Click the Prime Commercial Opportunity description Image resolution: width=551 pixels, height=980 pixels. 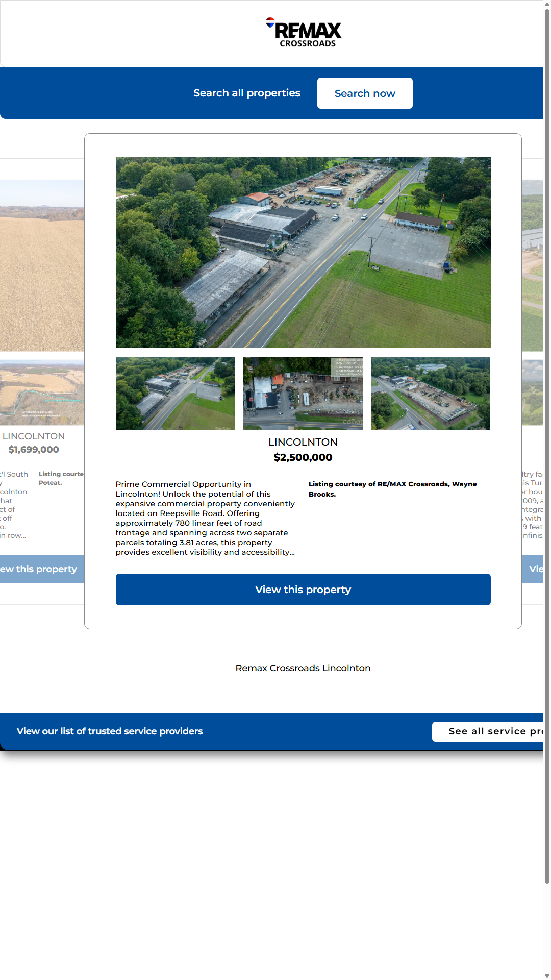click(x=205, y=518)
